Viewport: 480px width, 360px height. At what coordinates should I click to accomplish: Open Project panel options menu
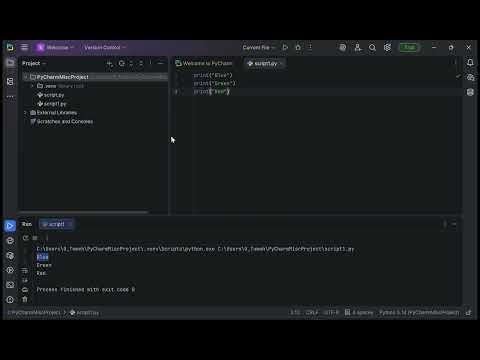click(x=150, y=63)
